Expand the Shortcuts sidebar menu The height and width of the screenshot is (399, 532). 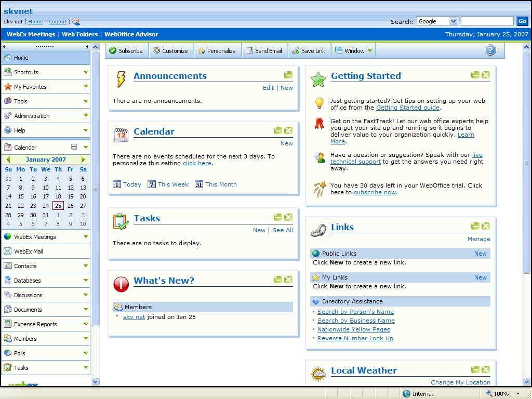[86, 72]
